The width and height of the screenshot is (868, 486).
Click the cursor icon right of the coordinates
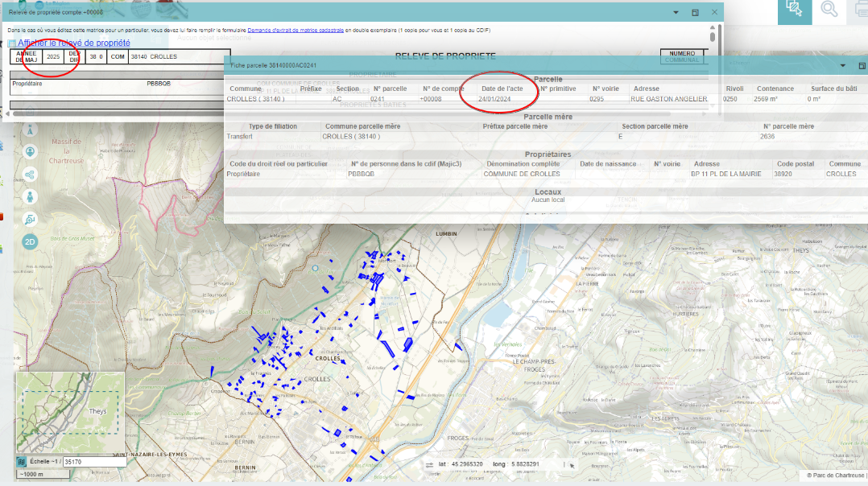coord(572,466)
